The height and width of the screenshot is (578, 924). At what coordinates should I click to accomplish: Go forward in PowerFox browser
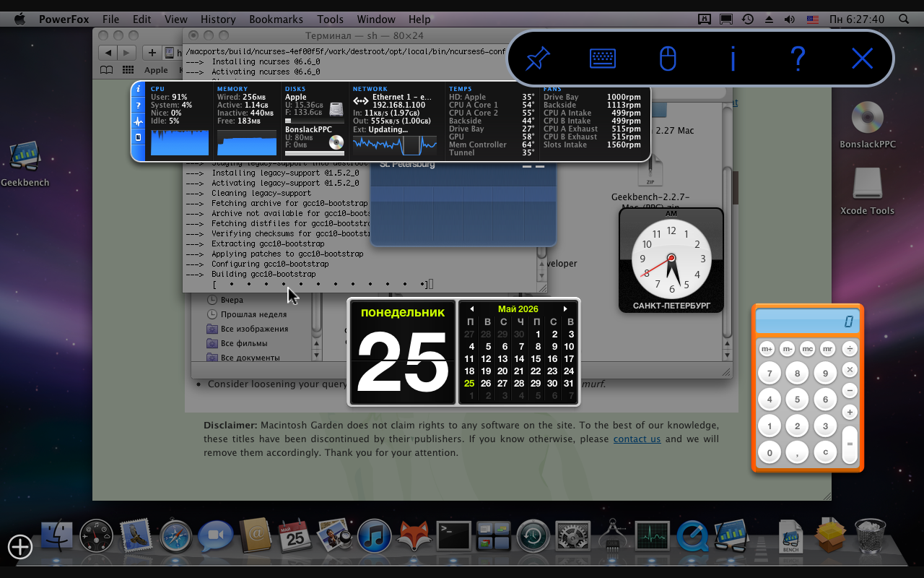(126, 52)
